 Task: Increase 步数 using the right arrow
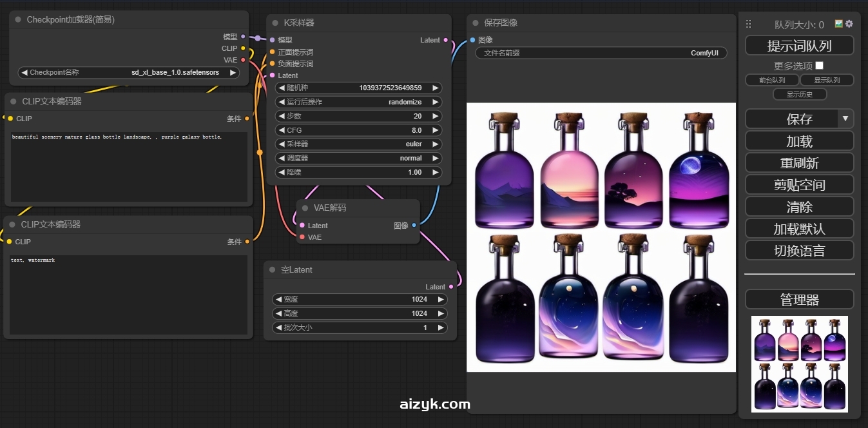[436, 116]
